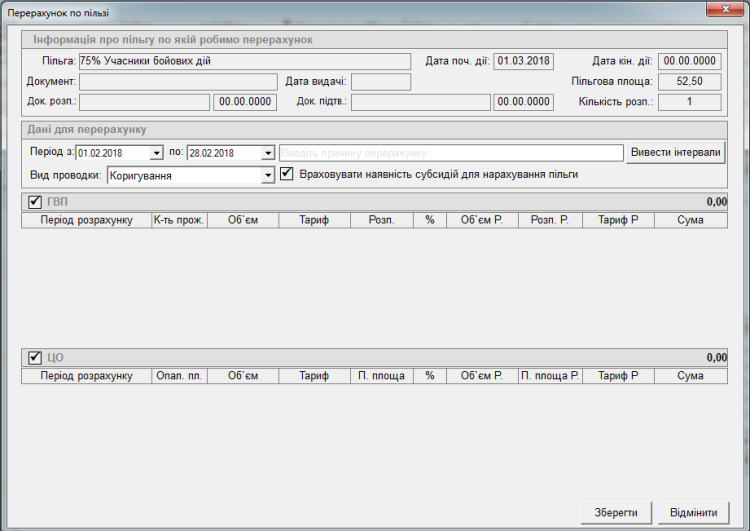Click the Пільгова площа value field
Viewport: 750px width, 531px height.
(689, 81)
